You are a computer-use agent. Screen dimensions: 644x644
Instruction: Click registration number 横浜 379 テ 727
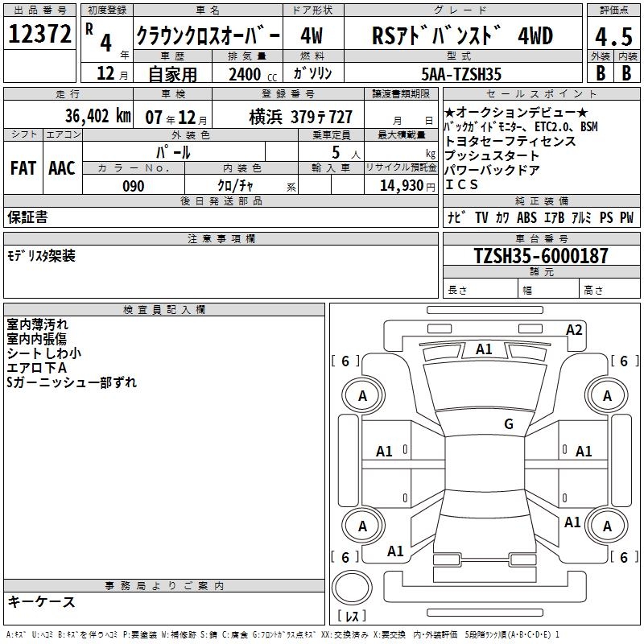click(300, 118)
